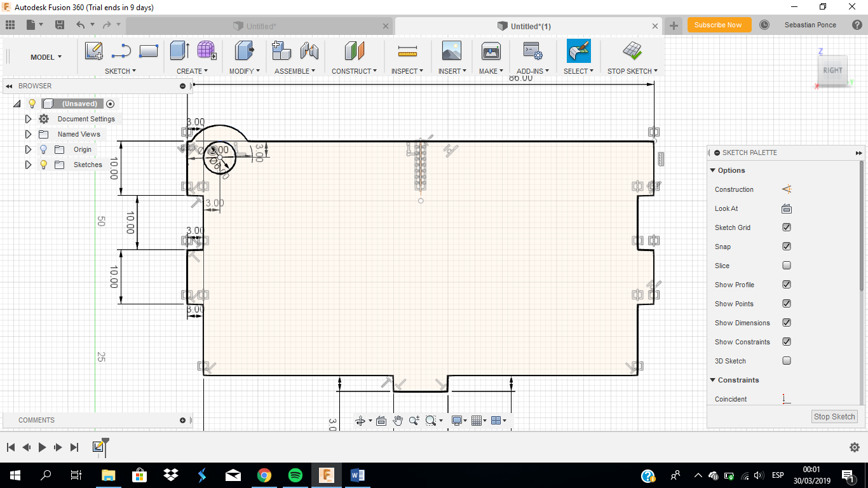Click the RIGHT face of the ViewCube
The height and width of the screenshot is (488, 868).
832,71
